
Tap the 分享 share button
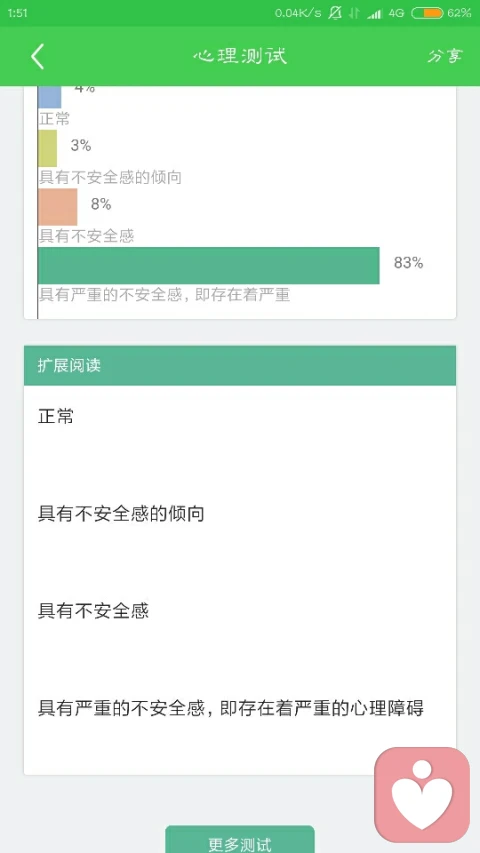pos(445,56)
